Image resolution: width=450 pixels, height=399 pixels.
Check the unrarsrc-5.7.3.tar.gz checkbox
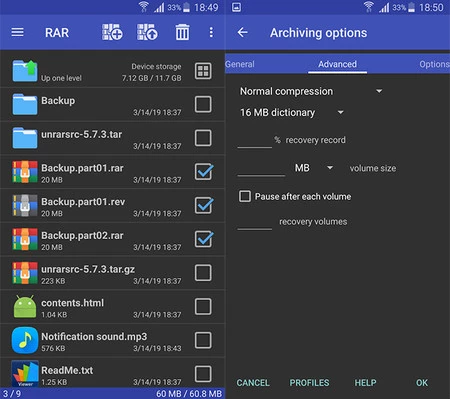[x=203, y=273]
